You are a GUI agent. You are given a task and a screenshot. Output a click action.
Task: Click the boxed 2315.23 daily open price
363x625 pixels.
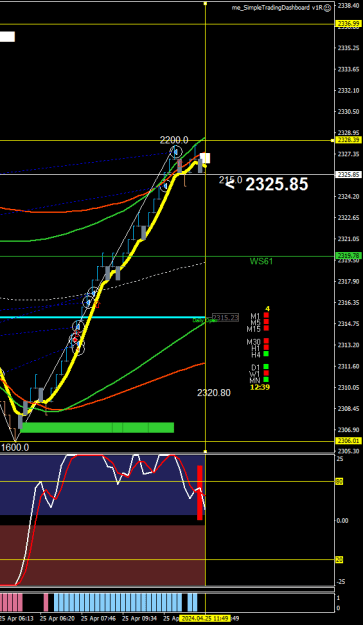(x=226, y=317)
